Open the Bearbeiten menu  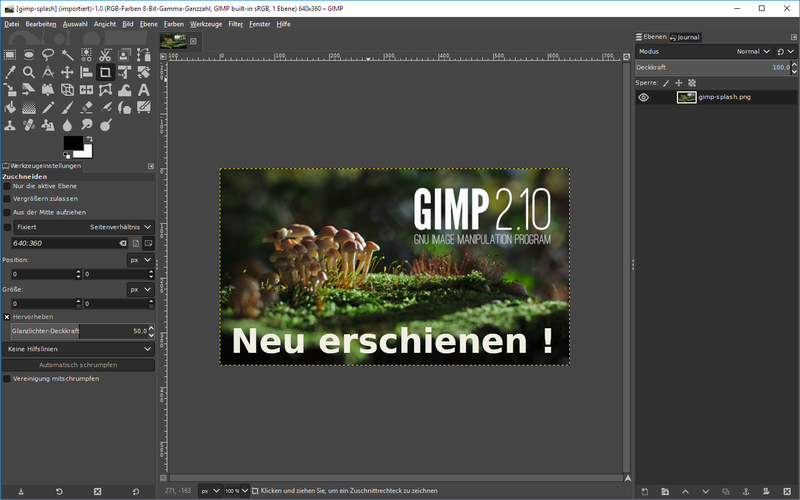click(x=41, y=24)
